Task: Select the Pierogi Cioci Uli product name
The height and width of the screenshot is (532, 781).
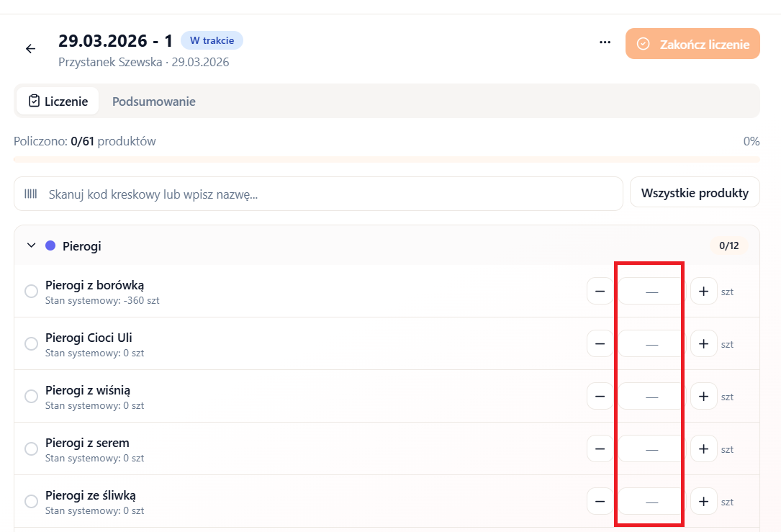Action: 89,338
